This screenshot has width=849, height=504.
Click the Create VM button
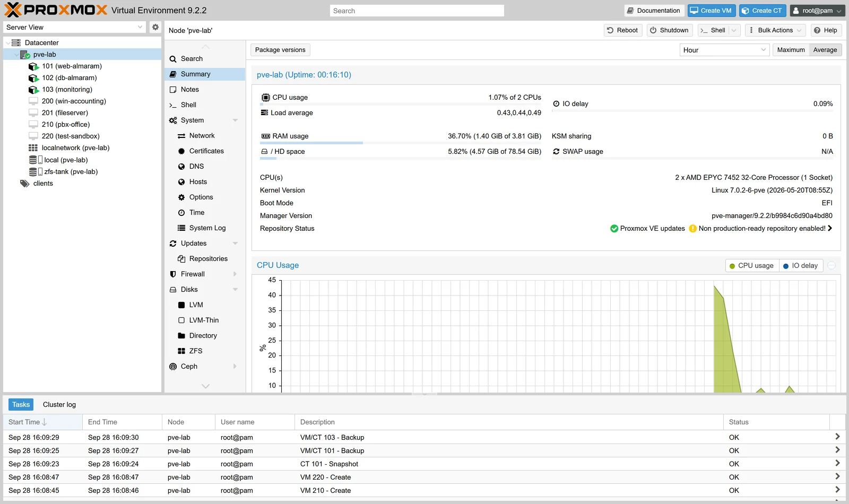click(x=711, y=11)
